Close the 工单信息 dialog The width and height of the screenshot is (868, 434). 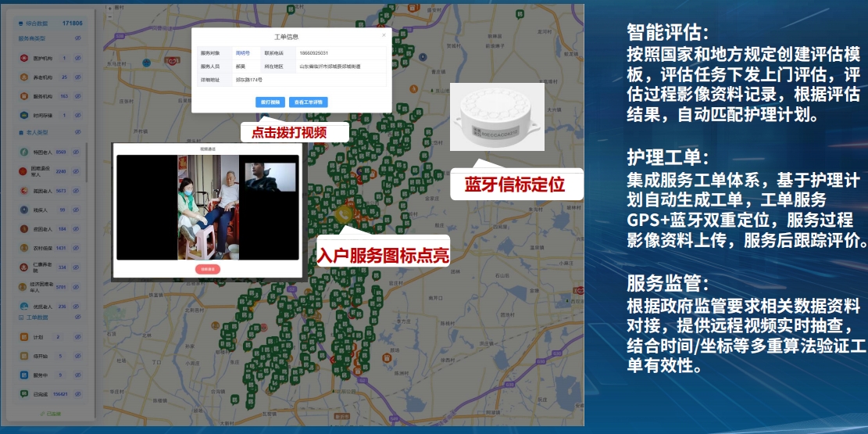(384, 35)
